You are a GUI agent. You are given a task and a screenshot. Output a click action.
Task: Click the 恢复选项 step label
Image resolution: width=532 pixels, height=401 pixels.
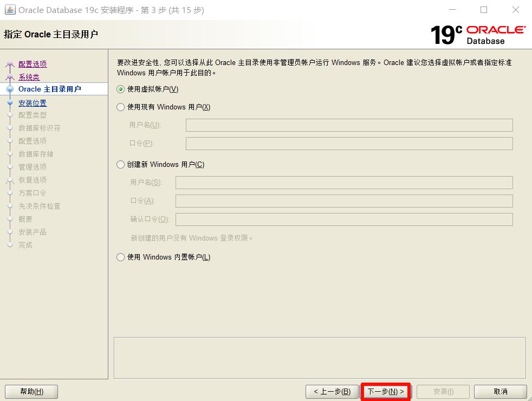33,180
